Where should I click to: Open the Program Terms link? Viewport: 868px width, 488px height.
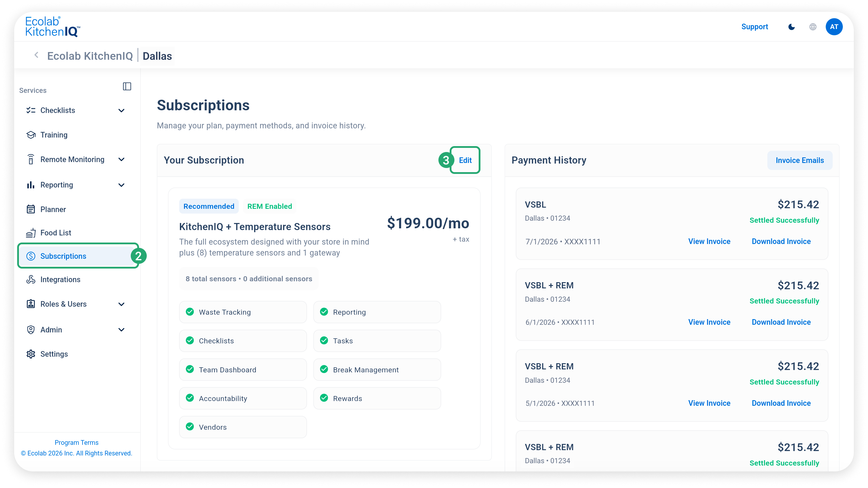[77, 442]
